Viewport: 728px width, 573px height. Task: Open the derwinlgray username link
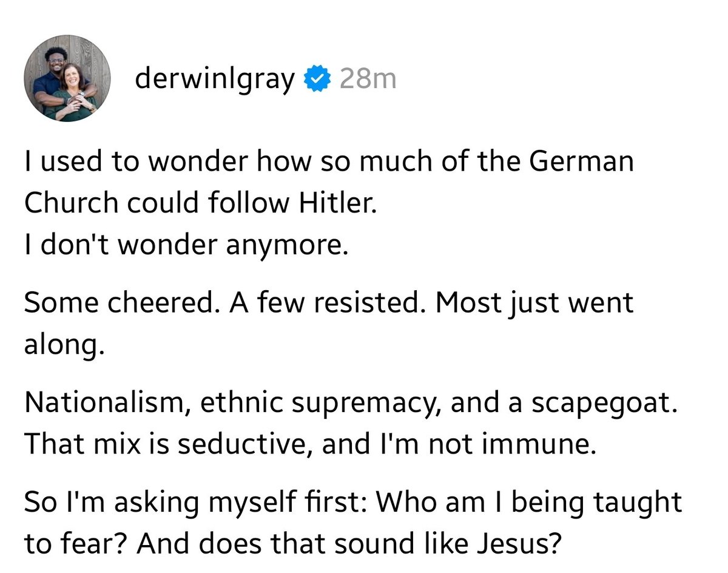coord(214,79)
